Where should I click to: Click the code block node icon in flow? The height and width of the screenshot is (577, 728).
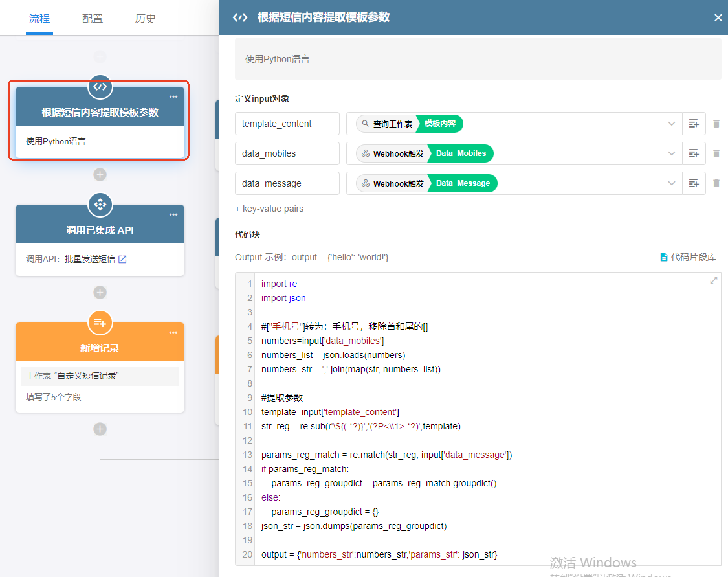click(100, 87)
